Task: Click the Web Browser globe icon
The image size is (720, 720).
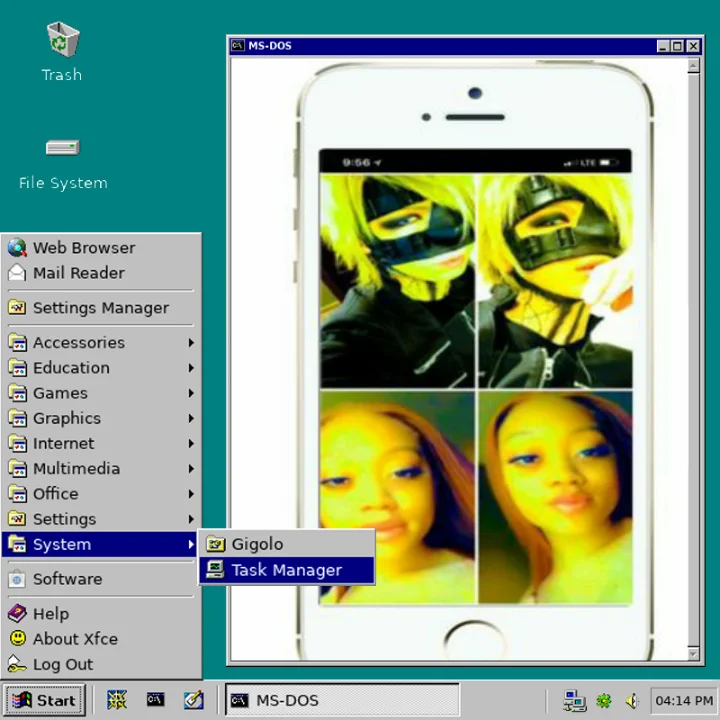Action: click(x=17, y=248)
